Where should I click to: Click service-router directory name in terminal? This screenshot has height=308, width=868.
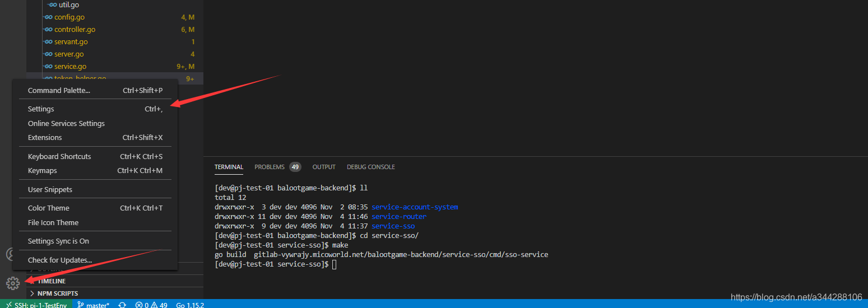(x=399, y=217)
